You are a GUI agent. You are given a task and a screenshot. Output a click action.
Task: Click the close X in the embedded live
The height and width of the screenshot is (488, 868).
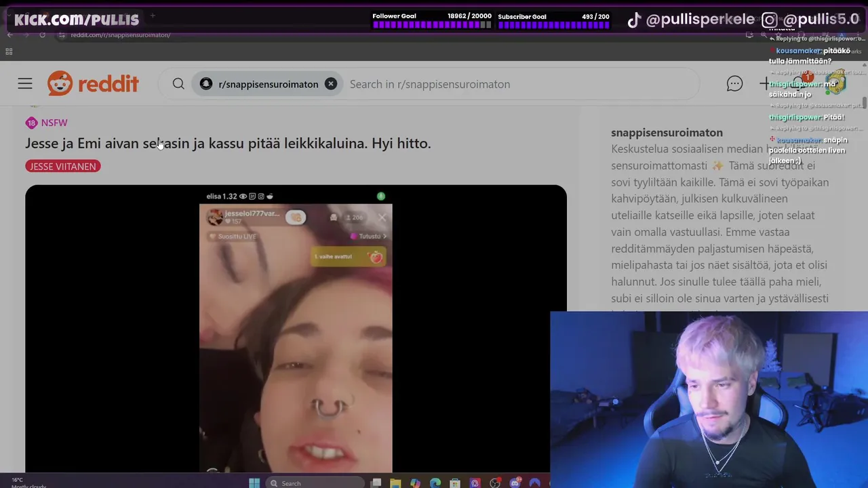pos(382,218)
